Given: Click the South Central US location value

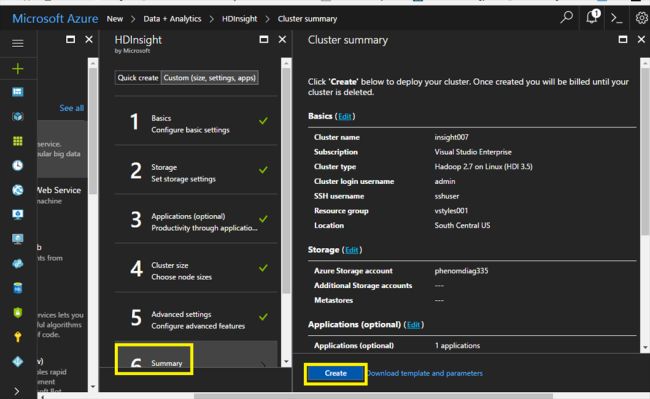Looking at the screenshot, I should point(462,225).
